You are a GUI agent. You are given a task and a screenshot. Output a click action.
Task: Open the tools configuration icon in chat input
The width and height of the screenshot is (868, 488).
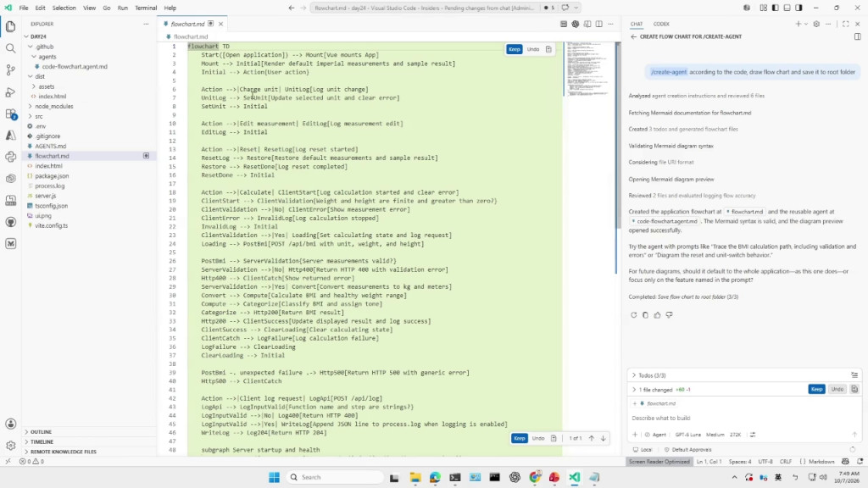pos(753,435)
